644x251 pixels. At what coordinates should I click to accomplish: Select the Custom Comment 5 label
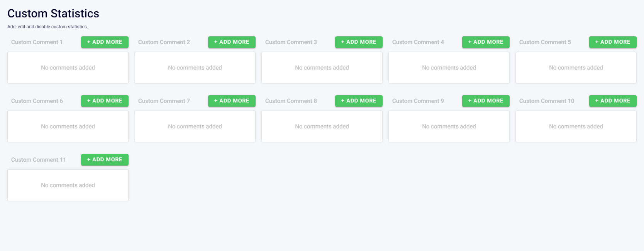pyautogui.click(x=545, y=42)
